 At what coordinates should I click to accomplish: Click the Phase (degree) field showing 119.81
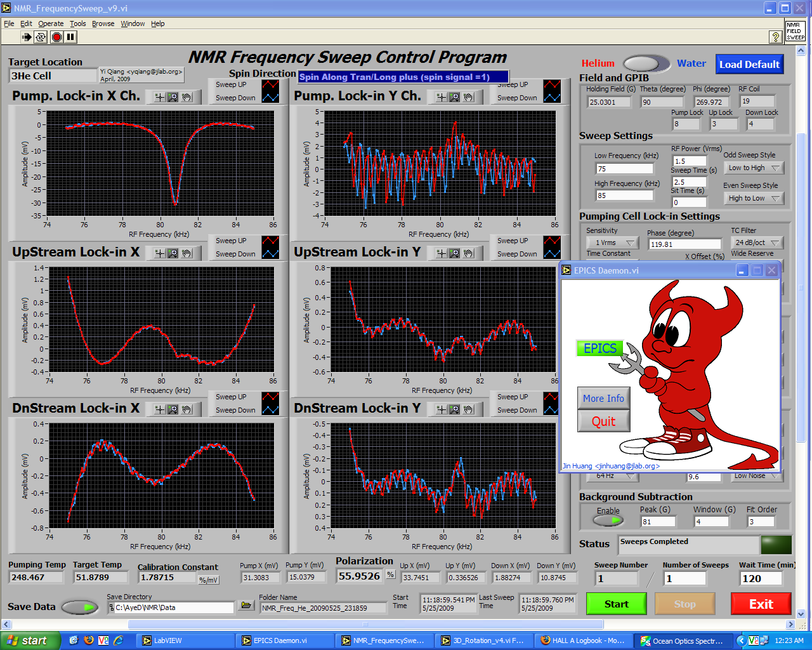click(x=684, y=244)
